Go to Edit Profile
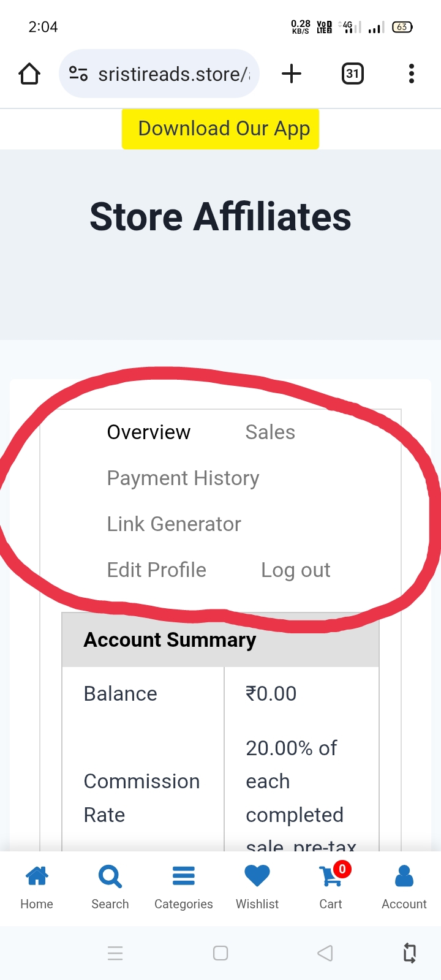 tap(157, 570)
